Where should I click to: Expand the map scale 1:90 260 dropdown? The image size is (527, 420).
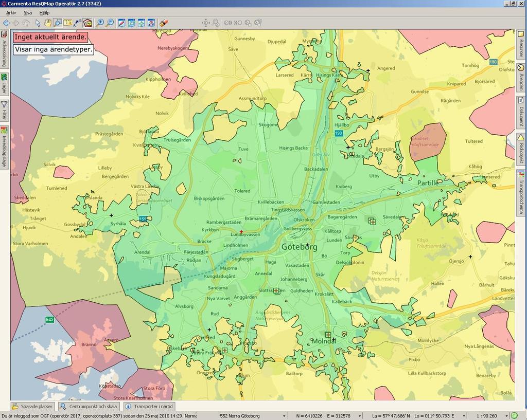(x=506, y=416)
